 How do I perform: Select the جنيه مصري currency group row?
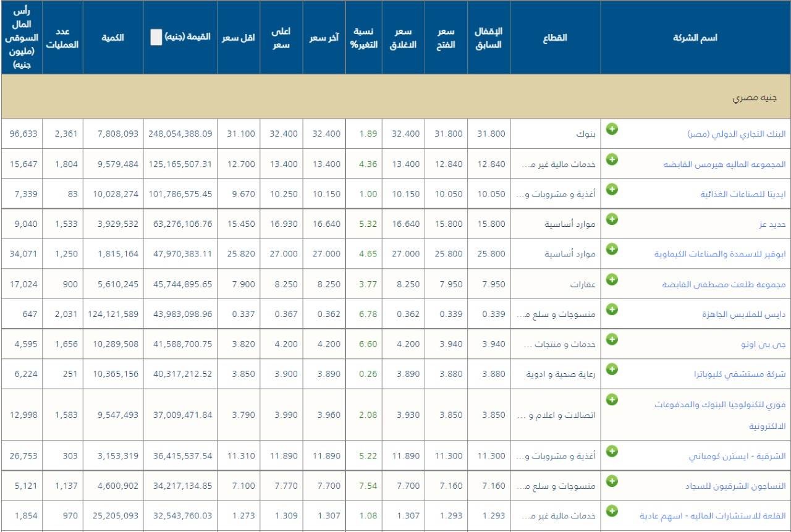[395, 98]
